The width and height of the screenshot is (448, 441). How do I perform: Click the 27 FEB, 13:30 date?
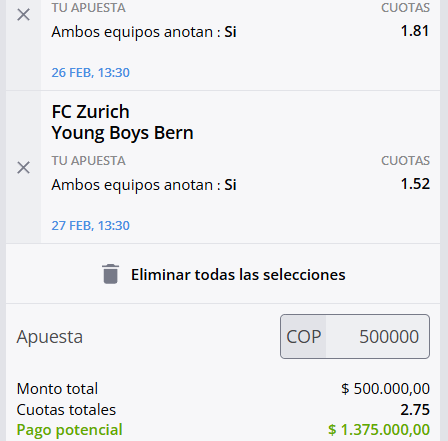point(90,226)
